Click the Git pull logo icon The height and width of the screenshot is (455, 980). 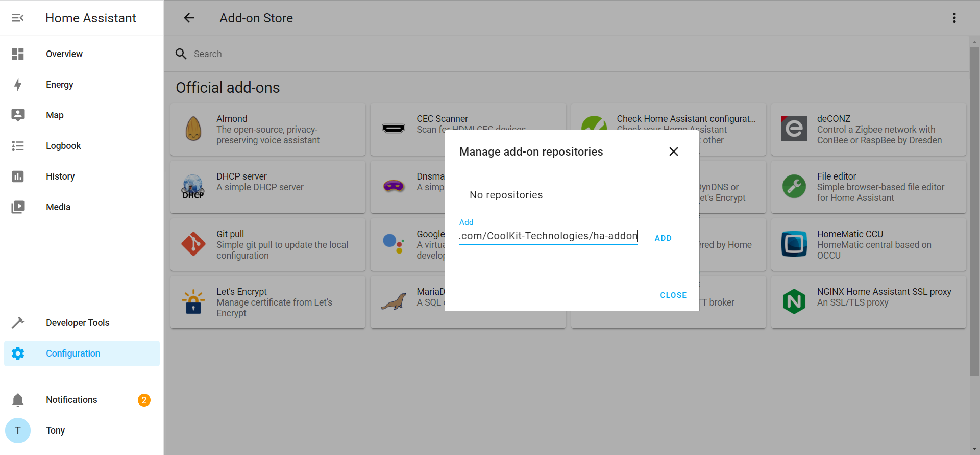[x=193, y=244]
